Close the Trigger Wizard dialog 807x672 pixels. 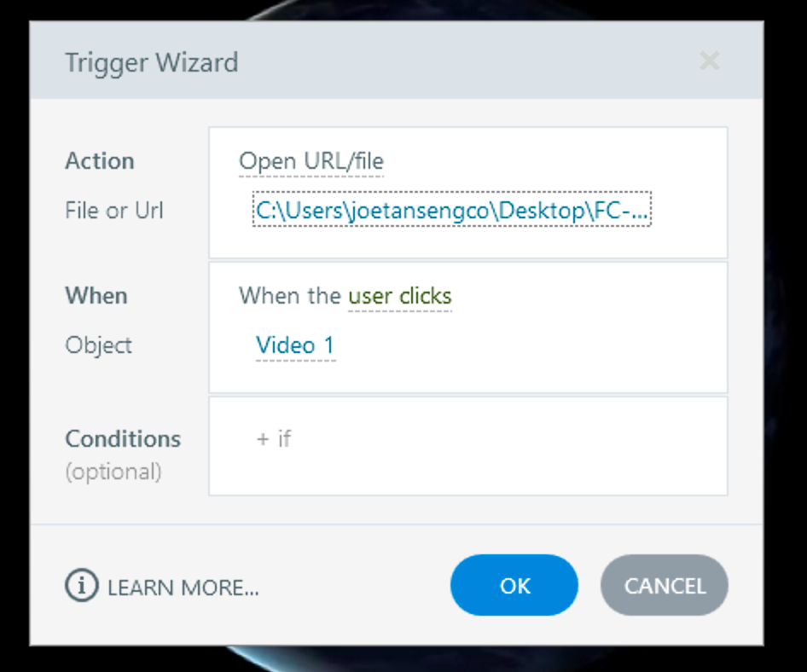click(709, 61)
